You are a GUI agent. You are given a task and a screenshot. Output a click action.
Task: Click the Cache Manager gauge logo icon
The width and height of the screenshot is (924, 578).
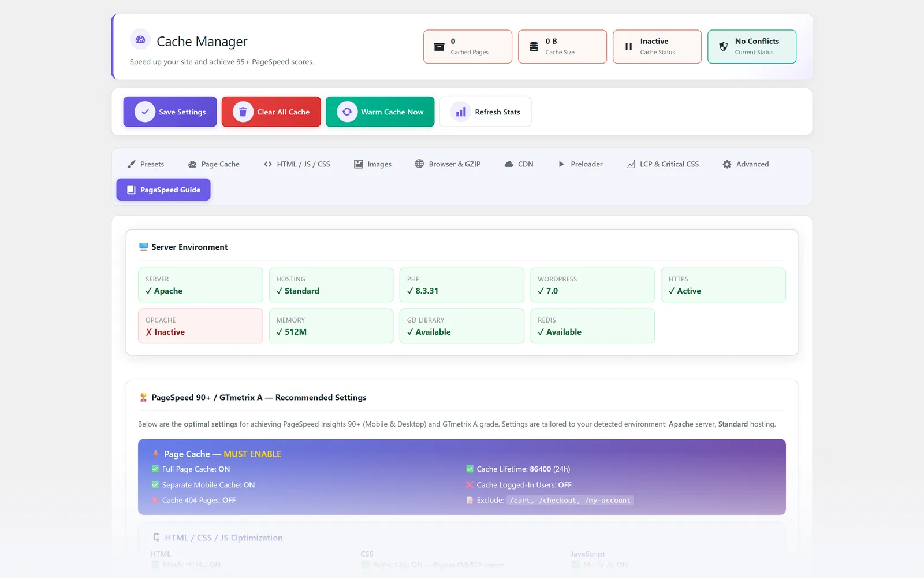tap(140, 40)
